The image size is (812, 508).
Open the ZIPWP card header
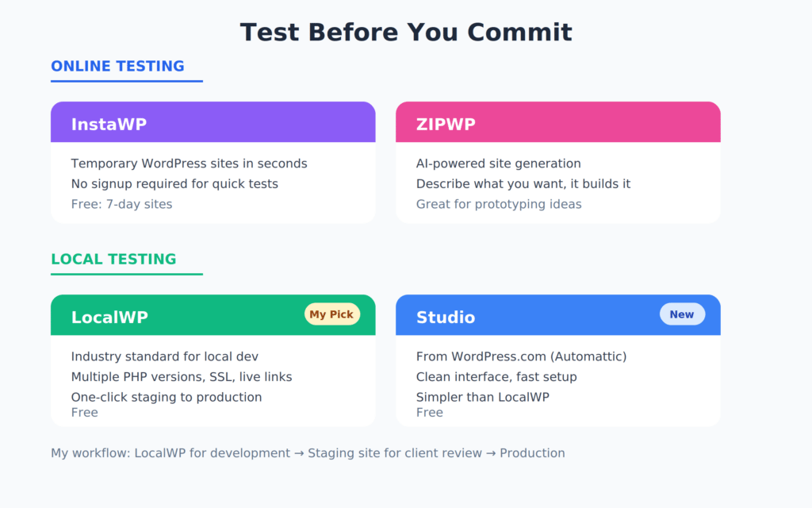[x=557, y=123]
